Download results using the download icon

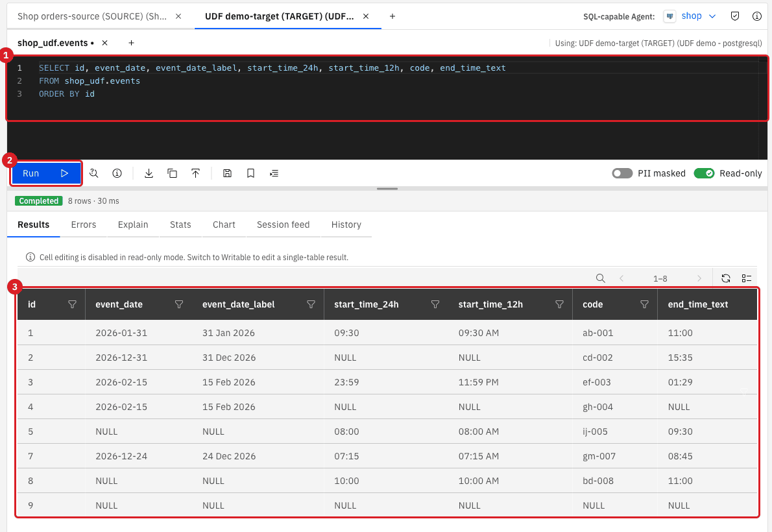149,173
